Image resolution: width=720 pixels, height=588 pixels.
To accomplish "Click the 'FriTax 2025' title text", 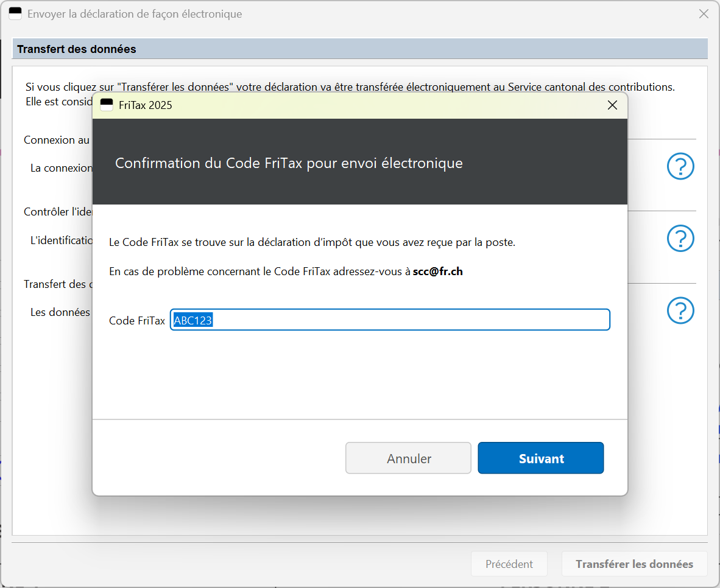I will (145, 105).
